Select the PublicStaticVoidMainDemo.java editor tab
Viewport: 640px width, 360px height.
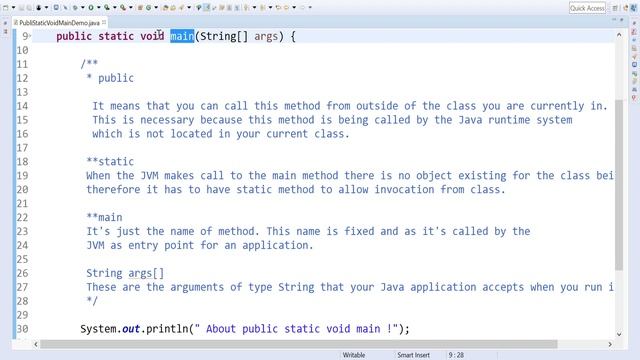(x=59, y=23)
